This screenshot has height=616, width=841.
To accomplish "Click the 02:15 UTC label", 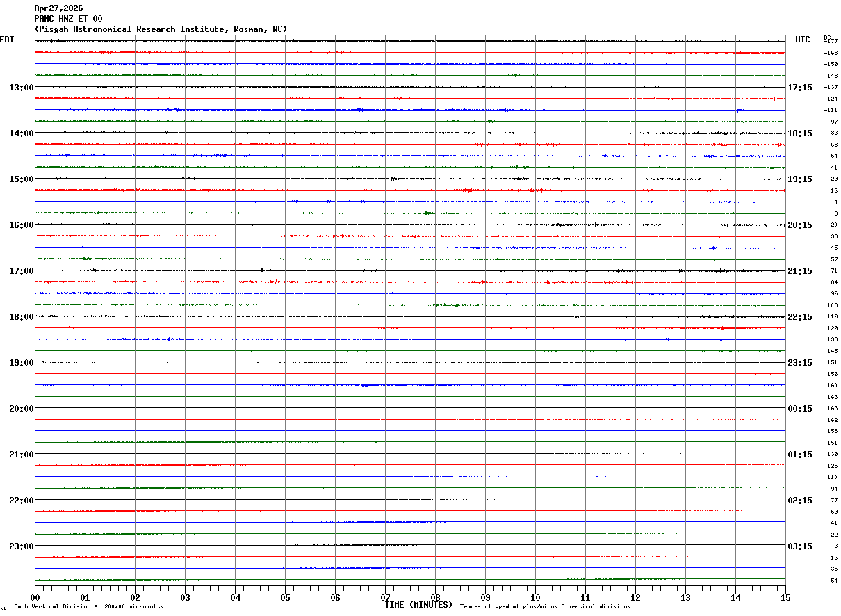I will 800,501.
